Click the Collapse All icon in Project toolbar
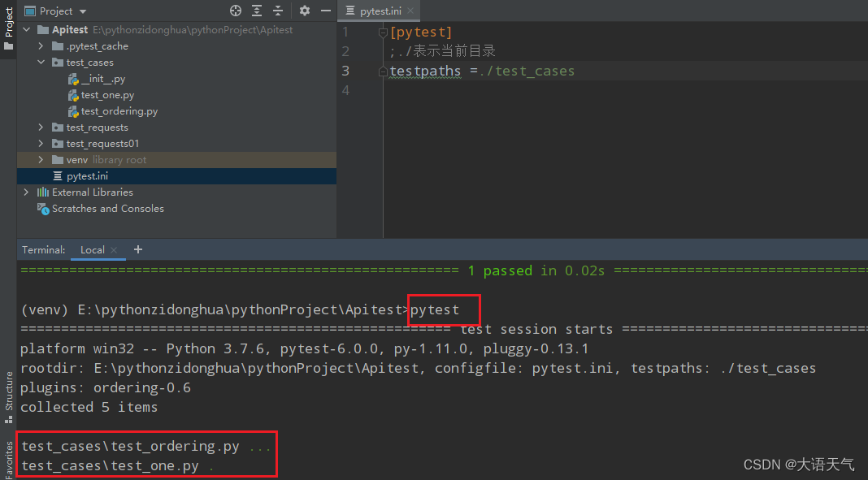The image size is (868, 480). click(x=278, y=11)
